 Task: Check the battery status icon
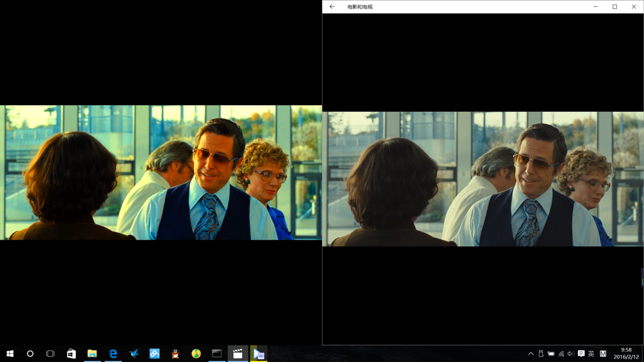coord(551,354)
